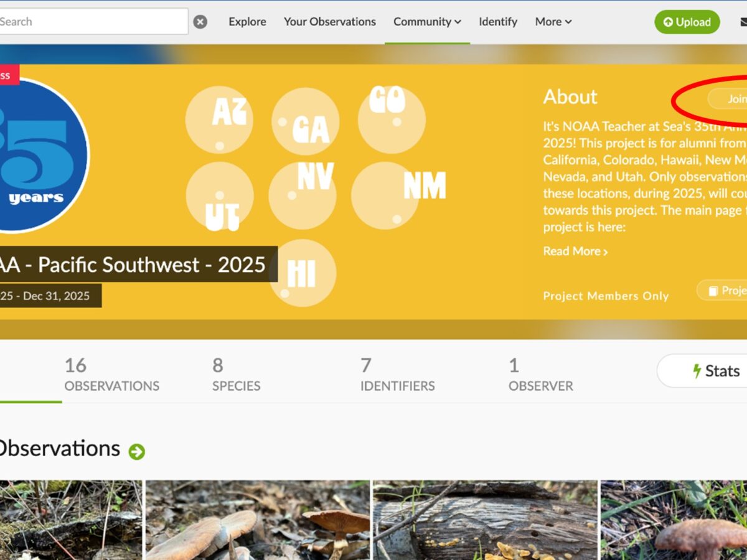This screenshot has width=747, height=560.
Task: Click the CO state circle
Action: click(392, 119)
